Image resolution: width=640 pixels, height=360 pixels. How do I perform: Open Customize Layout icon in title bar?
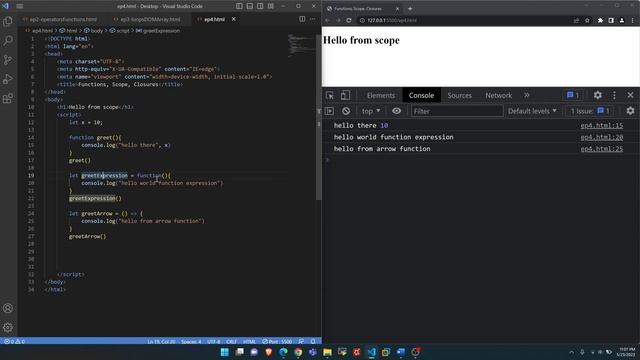coord(271,6)
